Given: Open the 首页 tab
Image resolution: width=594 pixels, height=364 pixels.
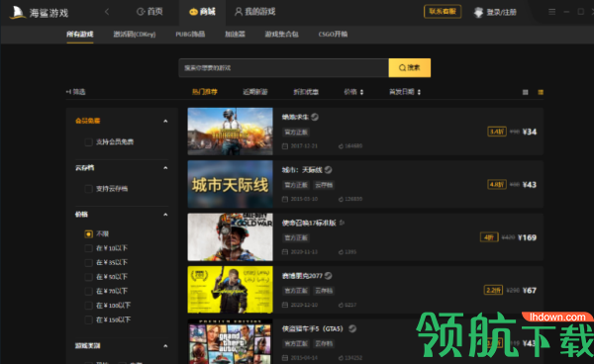Looking at the screenshot, I should click(149, 12).
